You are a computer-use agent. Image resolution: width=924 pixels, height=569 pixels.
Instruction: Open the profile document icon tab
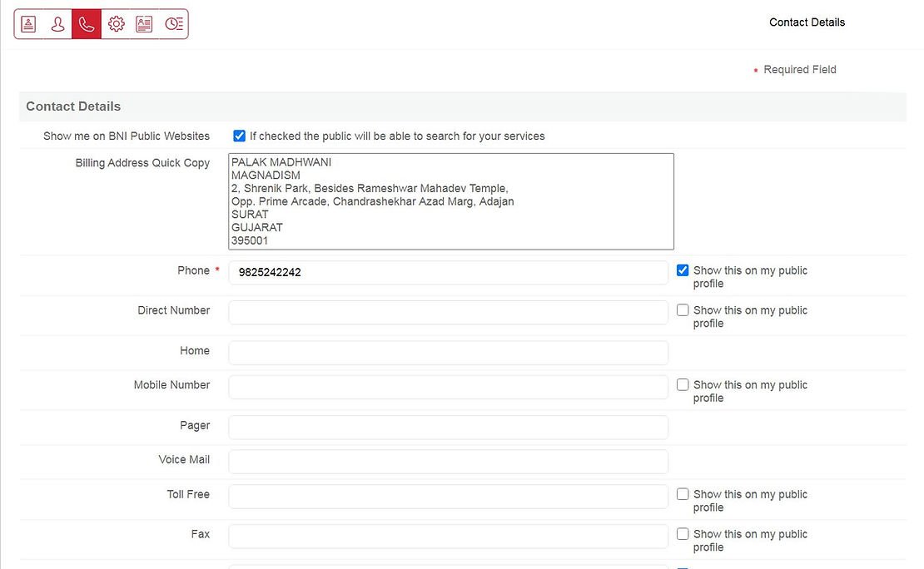click(x=29, y=24)
